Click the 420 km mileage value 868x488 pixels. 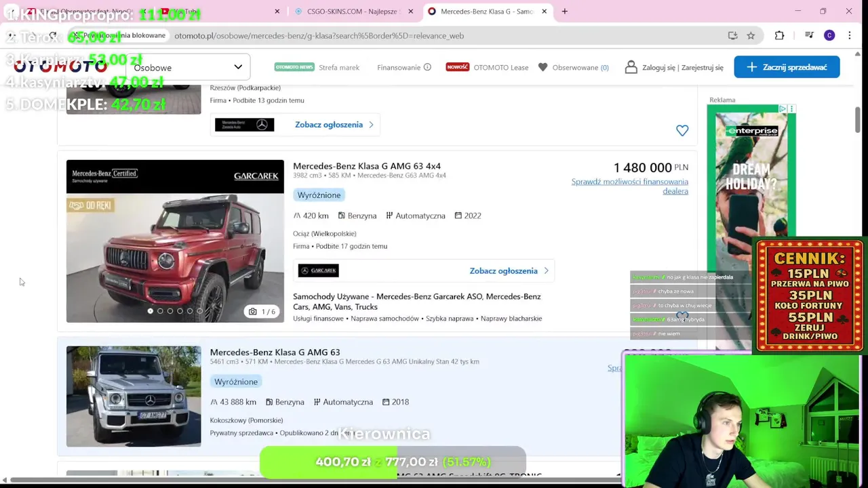point(315,216)
